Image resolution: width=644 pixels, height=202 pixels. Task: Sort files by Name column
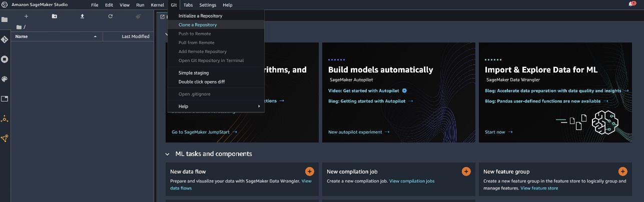pos(56,36)
